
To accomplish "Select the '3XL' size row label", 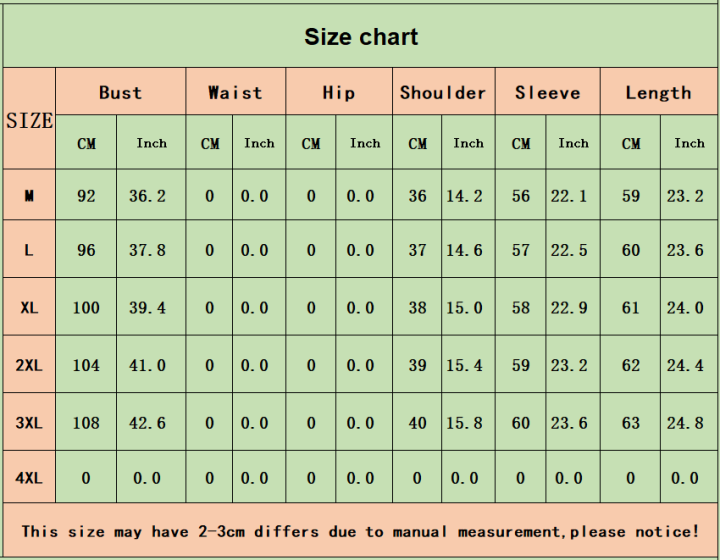I will point(29,423).
